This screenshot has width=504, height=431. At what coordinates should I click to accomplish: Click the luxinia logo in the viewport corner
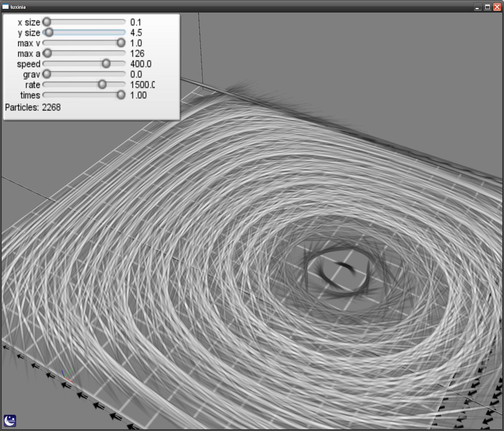[x=10, y=421]
